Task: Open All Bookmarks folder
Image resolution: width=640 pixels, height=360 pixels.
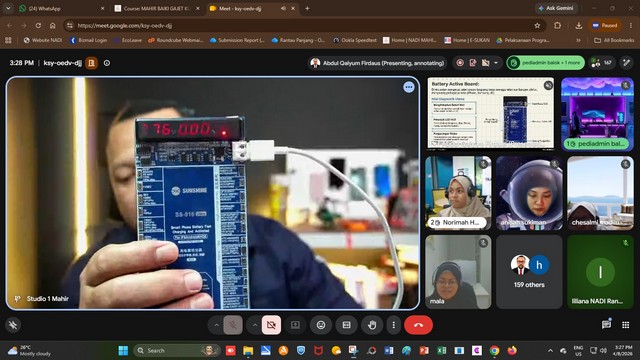Action: [x=614, y=40]
